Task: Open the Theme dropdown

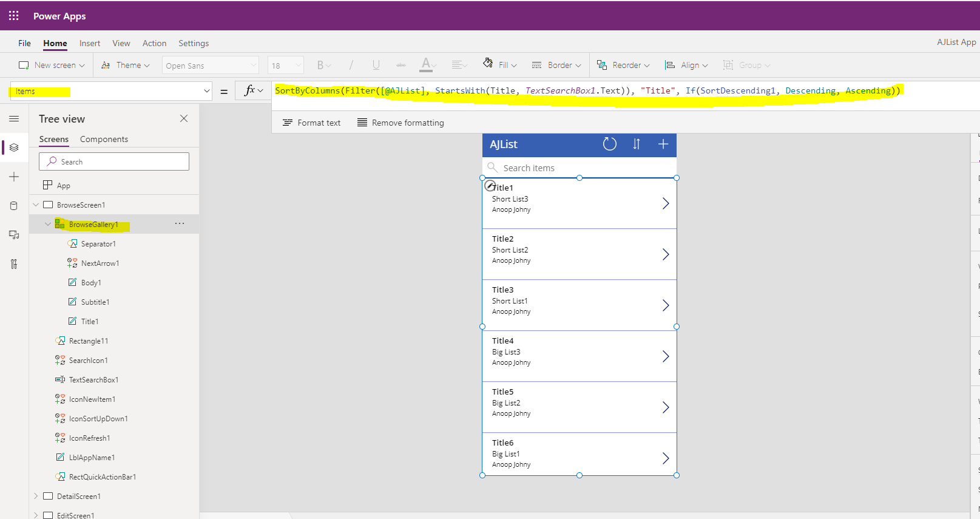Action: 125,65
